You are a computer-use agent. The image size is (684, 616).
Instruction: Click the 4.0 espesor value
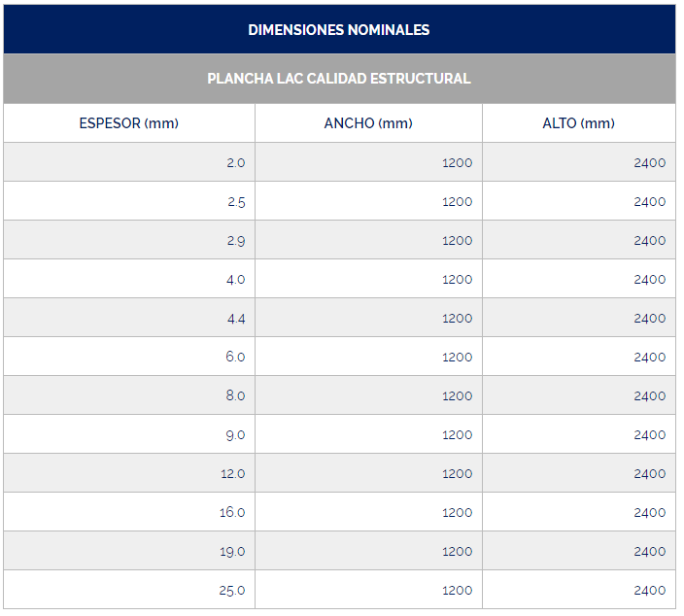pyautogui.click(x=235, y=279)
